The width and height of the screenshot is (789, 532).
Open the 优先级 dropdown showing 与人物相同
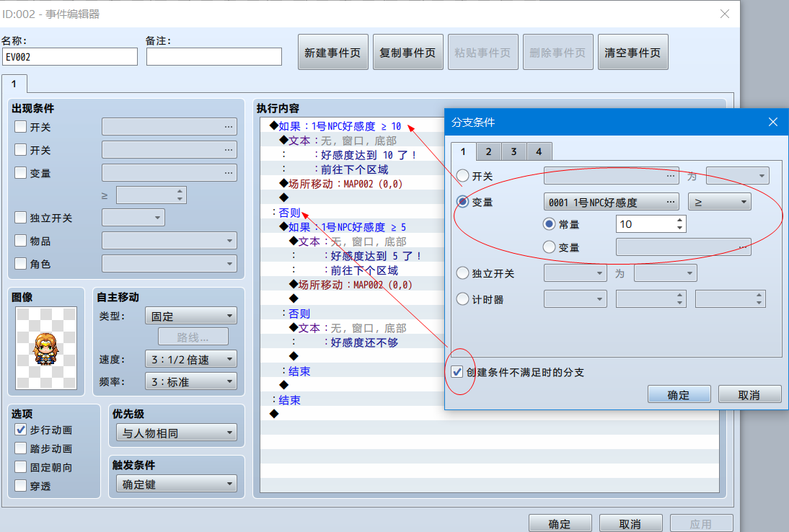click(177, 433)
